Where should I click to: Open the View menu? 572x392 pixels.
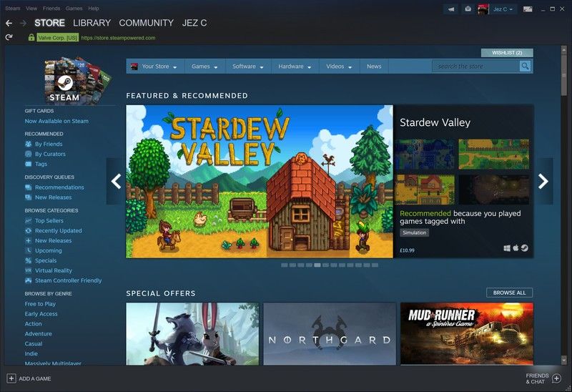[31, 8]
